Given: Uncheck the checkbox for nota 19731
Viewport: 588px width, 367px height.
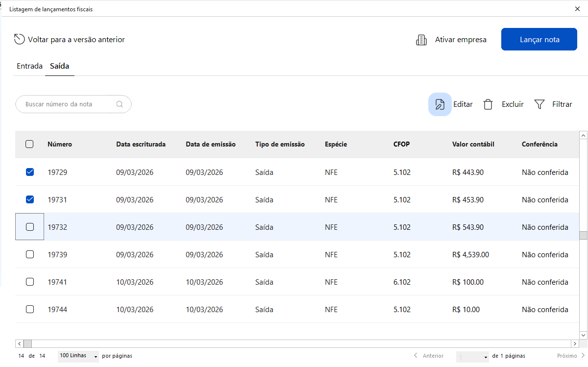Looking at the screenshot, I should coord(30,199).
